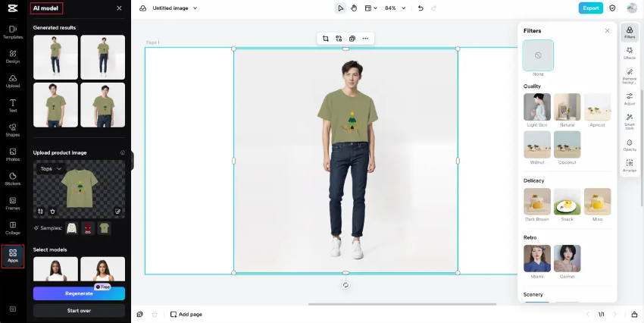644x323 pixels.
Task: Open the Stickers sidebar panel
Action: [x=13, y=179]
